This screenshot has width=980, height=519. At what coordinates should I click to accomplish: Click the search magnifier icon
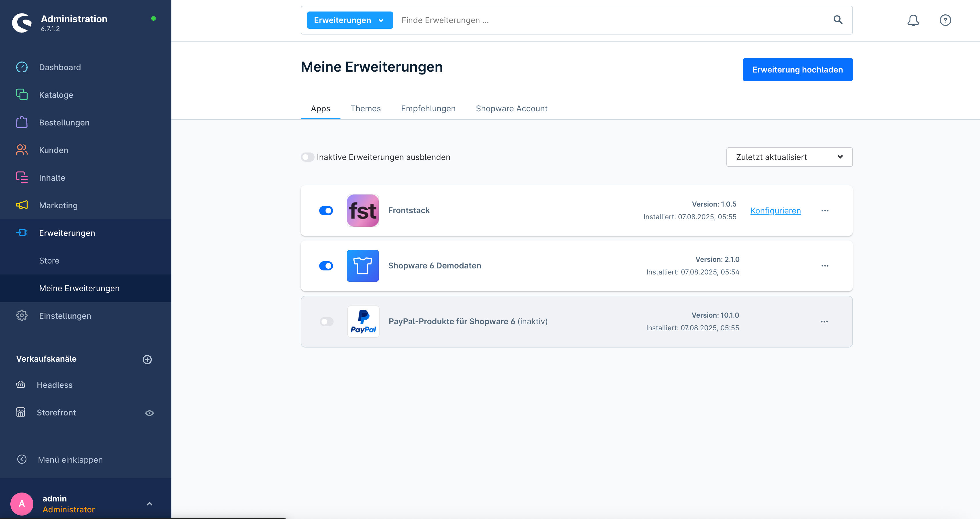point(838,20)
